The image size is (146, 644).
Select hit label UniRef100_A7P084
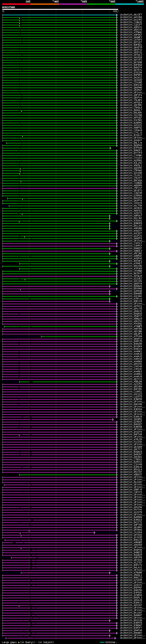point(131,336)
